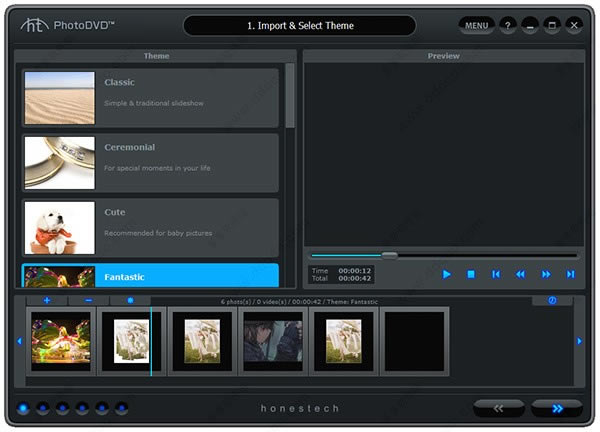The width and height of the screenshot is (600, 432).
Task: Play the slideshow preview
Action: (x=446, y=274)
